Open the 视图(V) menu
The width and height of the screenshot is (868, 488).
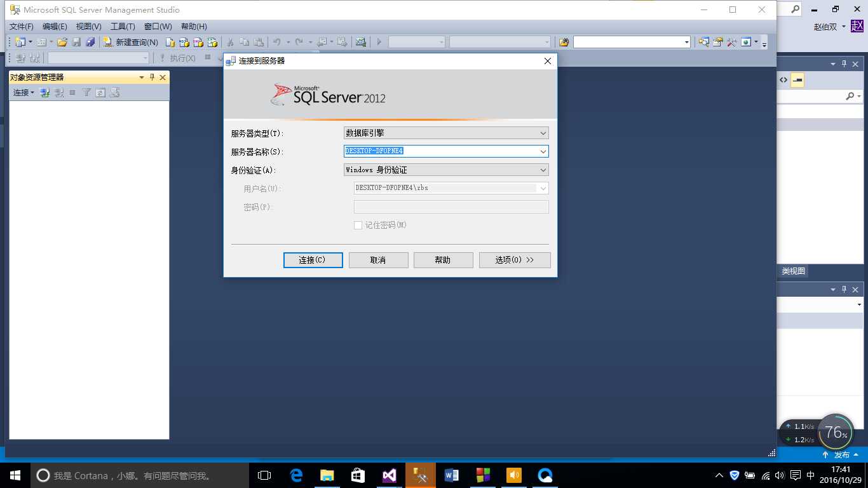click(x=88, y=27)
